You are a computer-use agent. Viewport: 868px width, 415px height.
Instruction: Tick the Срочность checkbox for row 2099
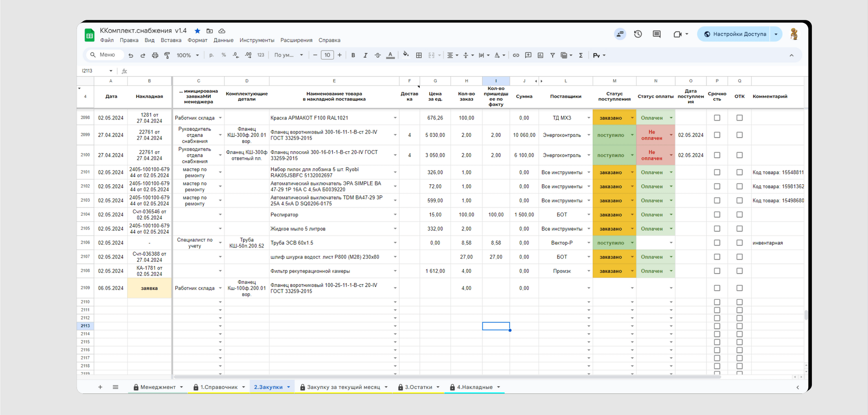click(717, 135)
